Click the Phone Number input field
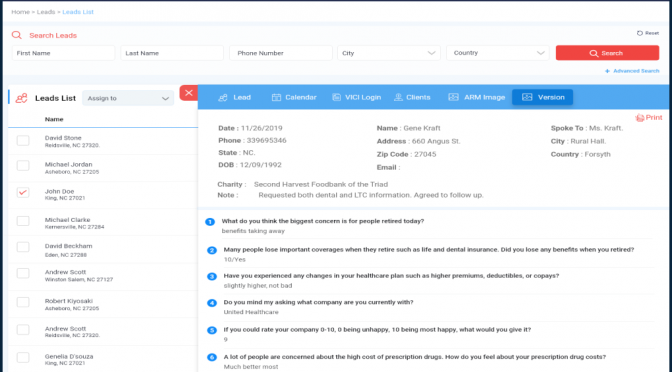The width and height of the screenshot is (672, 372). point(281,53)
